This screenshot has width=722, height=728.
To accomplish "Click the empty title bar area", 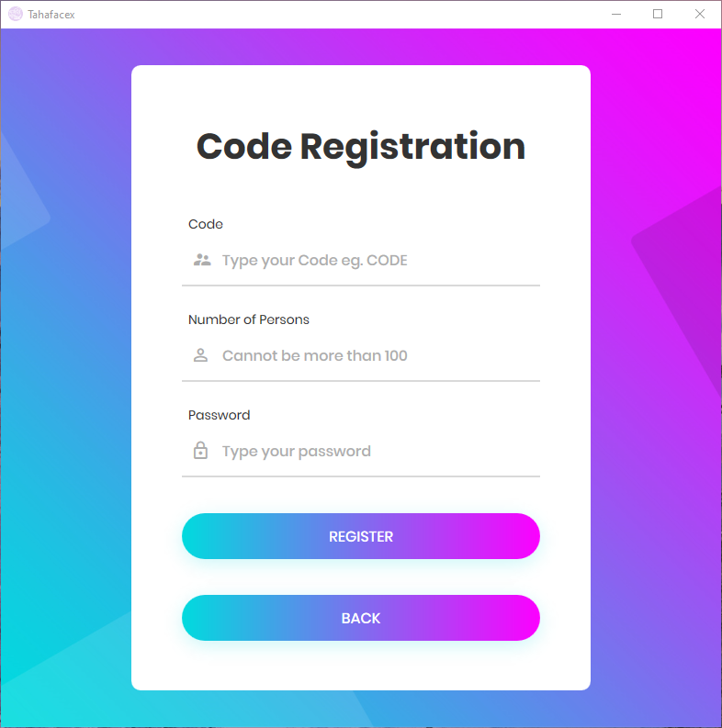I will tap(322, 14).
